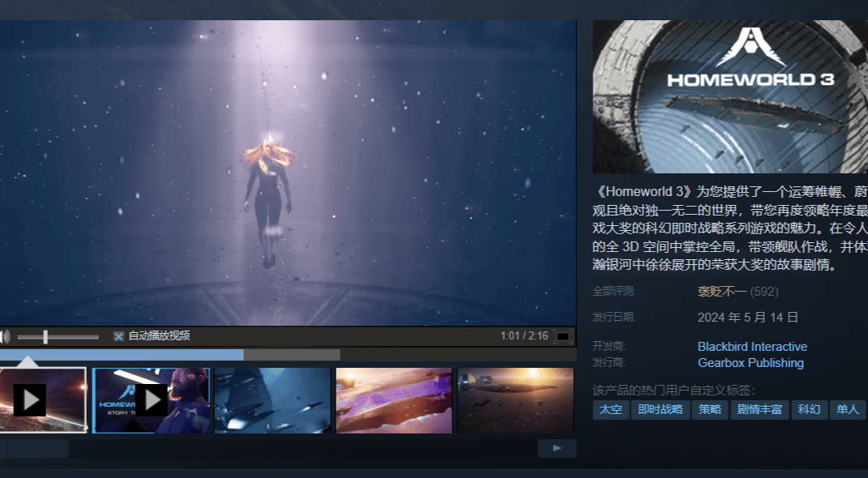Click the 发行日期 label

[614, 318]
